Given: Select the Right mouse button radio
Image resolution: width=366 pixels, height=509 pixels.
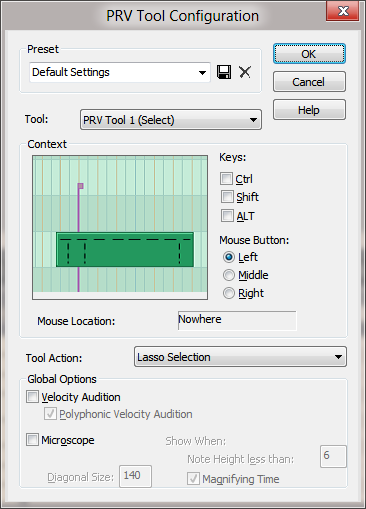Looking at the screenshot, I should [x=229, y=293].
